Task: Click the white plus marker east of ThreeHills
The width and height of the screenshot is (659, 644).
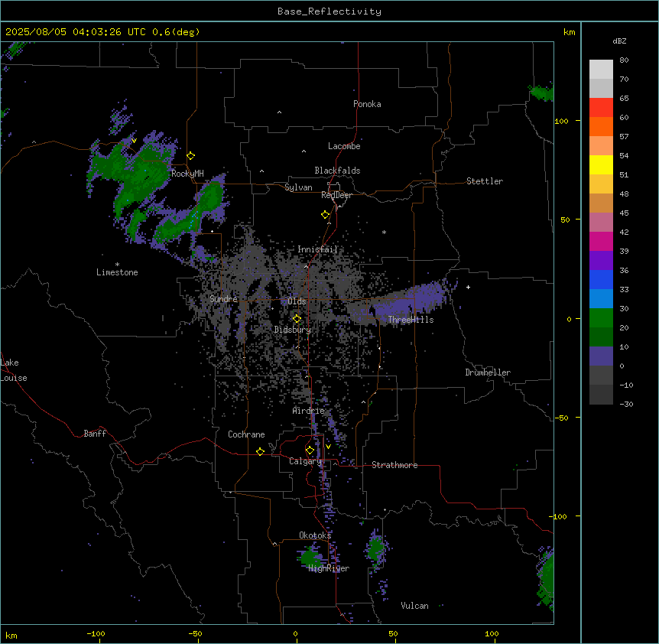Action: 468,287
